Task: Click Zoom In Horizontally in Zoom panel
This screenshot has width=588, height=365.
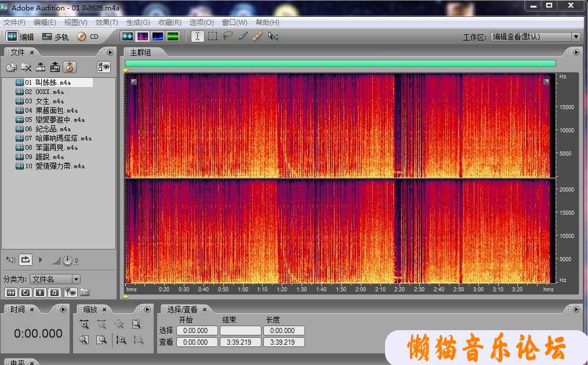Action: pyautogui.click(x=85, y=324)
